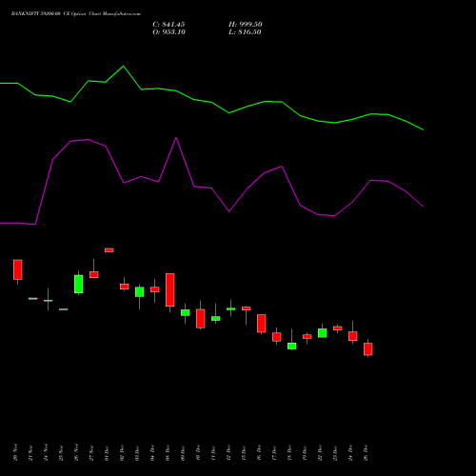
Task: Click the 01 Dec date label
Action: tap(107, 452)
